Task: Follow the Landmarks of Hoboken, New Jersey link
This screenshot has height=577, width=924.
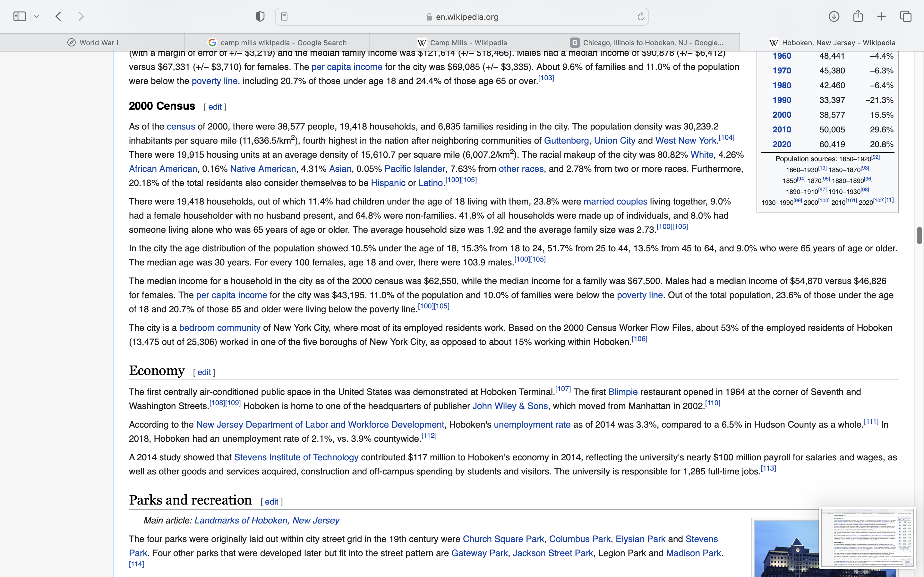Action: click(267, 521)
